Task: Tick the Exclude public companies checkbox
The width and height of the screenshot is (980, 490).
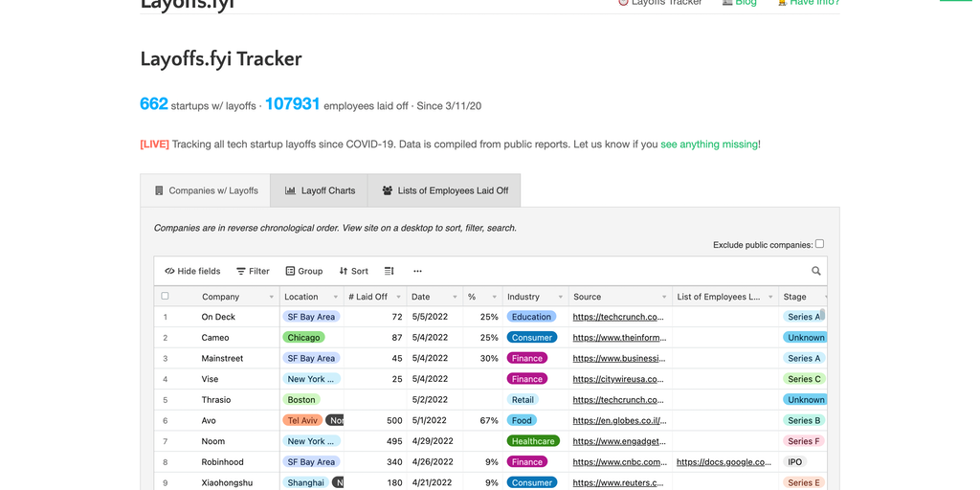Action: tap(819, 244)
